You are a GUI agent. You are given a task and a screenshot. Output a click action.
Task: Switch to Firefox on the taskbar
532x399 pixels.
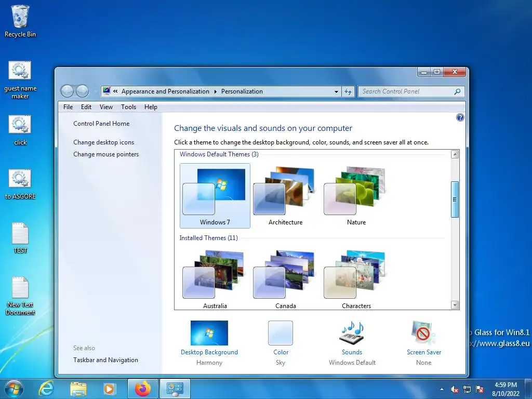[142, 389]
